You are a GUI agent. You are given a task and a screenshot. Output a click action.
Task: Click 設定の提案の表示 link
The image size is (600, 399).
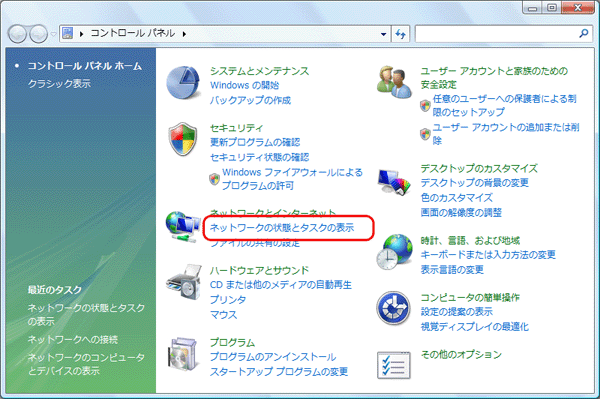click(457, 312)
